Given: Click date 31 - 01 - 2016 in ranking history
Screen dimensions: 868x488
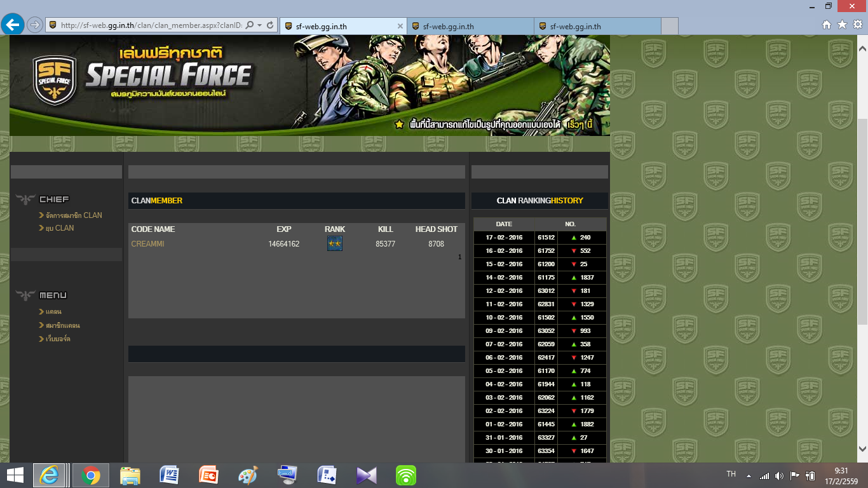Looking at the screenshot, I should point(504,438).
